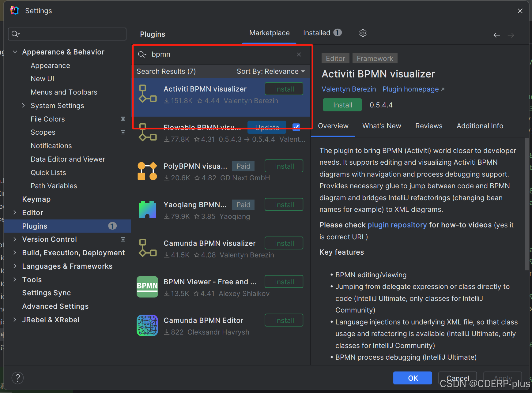Expand the JRebel & XRebel node

pos(15,320)
